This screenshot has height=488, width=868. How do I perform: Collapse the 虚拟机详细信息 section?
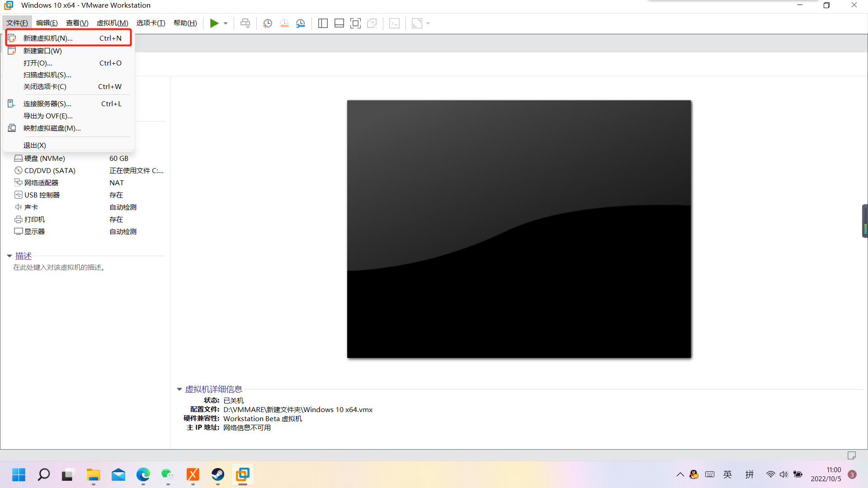[x=179, y=389]
